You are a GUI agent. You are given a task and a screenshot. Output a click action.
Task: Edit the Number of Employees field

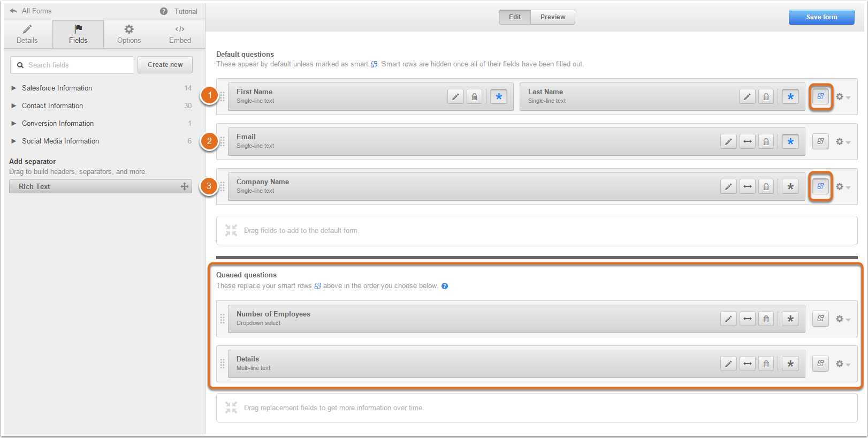[x=728, y=319]
